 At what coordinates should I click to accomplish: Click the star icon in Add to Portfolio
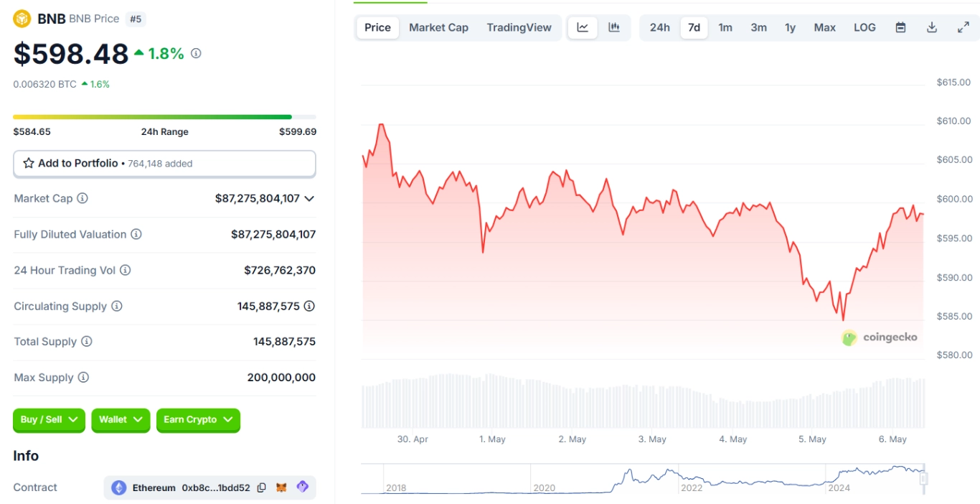coord(29,163)
